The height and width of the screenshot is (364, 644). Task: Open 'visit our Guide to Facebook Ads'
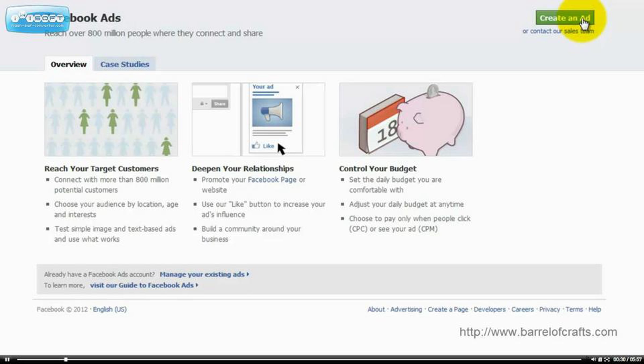pos(144,285)
